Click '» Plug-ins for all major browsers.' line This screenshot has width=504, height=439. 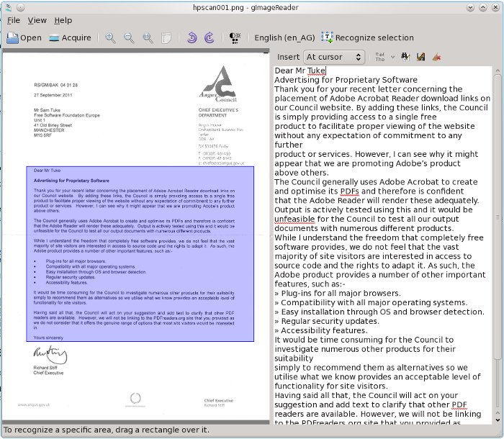338,293
